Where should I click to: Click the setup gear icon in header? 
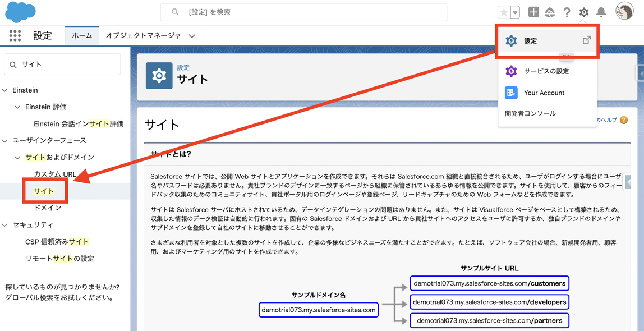(583, 12)
